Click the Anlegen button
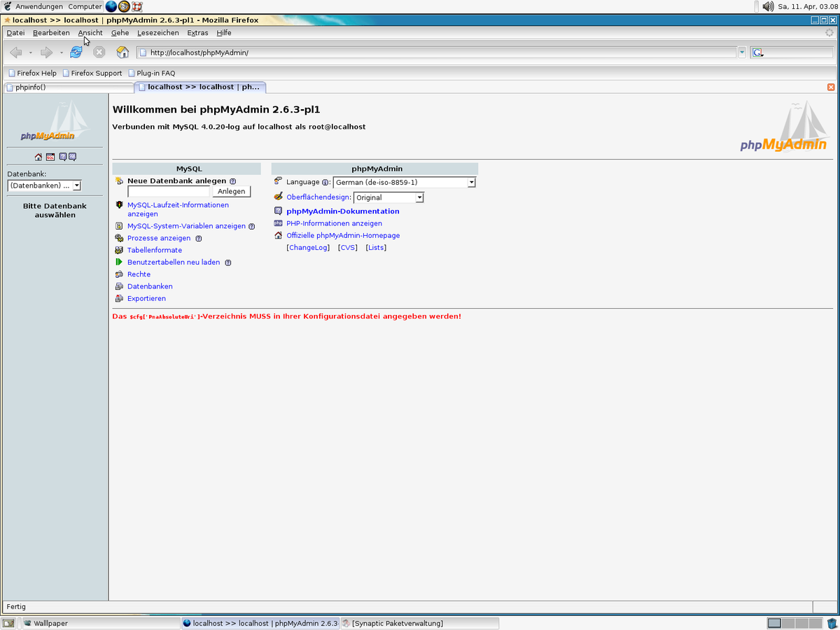840x630 pixels. (x=231, y=191)
